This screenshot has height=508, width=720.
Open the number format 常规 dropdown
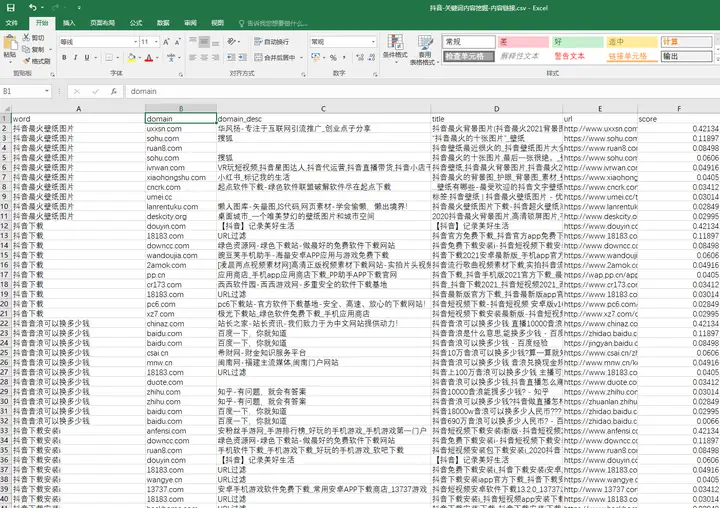(x=373, y=42)
